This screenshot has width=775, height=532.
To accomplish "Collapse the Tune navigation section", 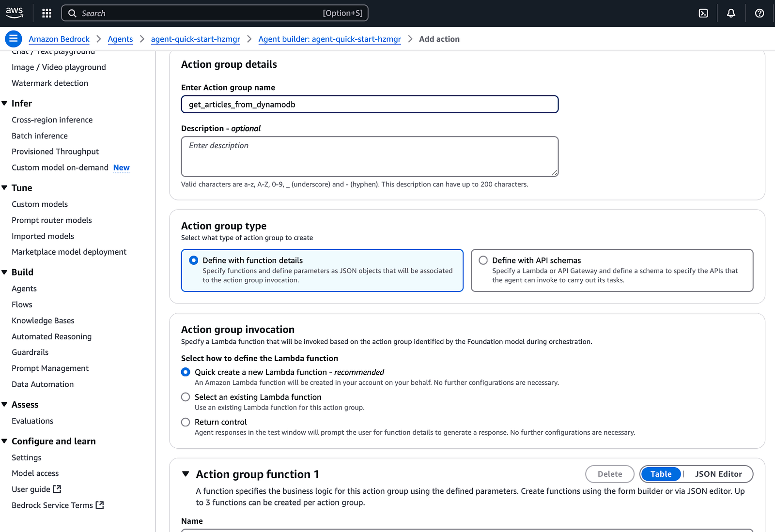I will click(4, 187).
